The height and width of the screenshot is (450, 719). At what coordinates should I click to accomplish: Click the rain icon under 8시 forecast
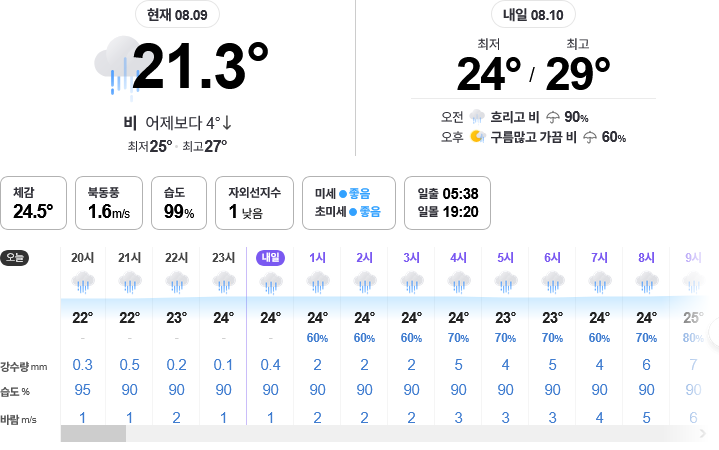(647, 282)
